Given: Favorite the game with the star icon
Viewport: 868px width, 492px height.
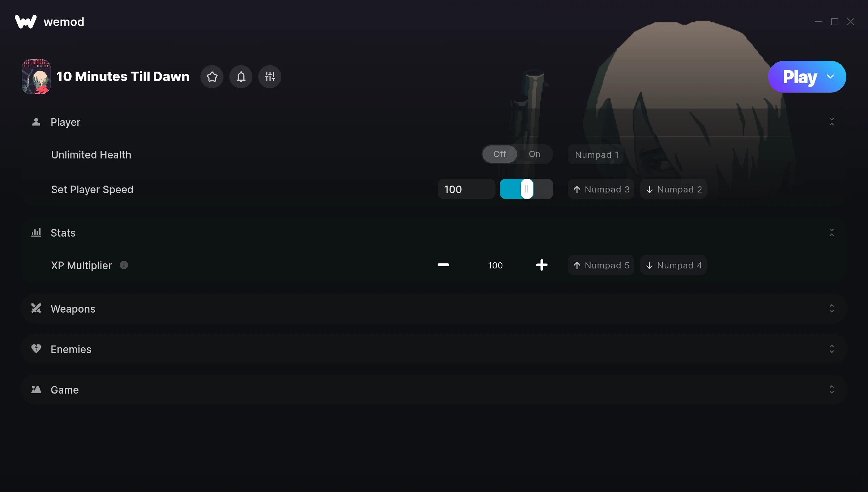Looking at the screenshot, I should click(x=212, y=77).
